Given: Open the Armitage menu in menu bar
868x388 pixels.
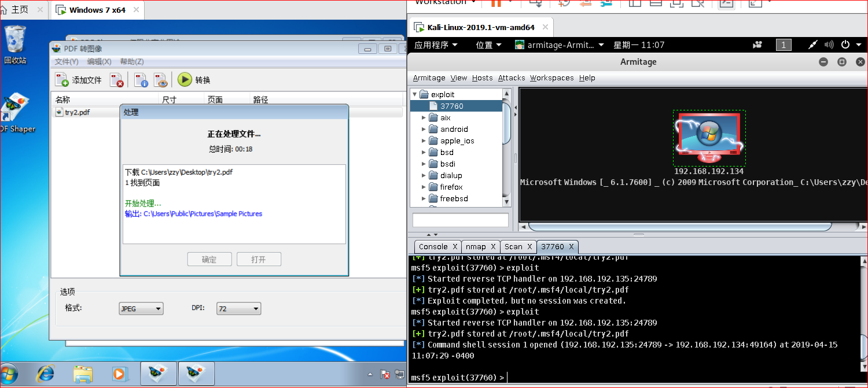Looking at the screenshot, I should (x=429, y=77).
